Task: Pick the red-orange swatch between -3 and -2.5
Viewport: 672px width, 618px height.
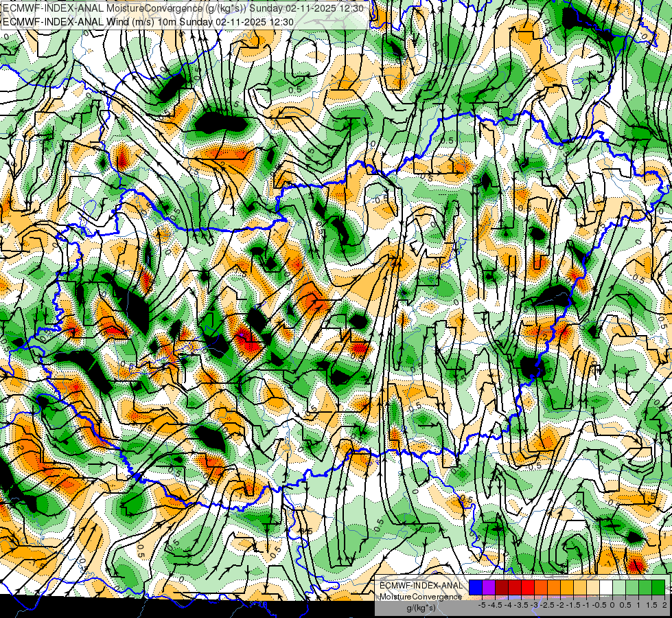Action: point(541,588)
